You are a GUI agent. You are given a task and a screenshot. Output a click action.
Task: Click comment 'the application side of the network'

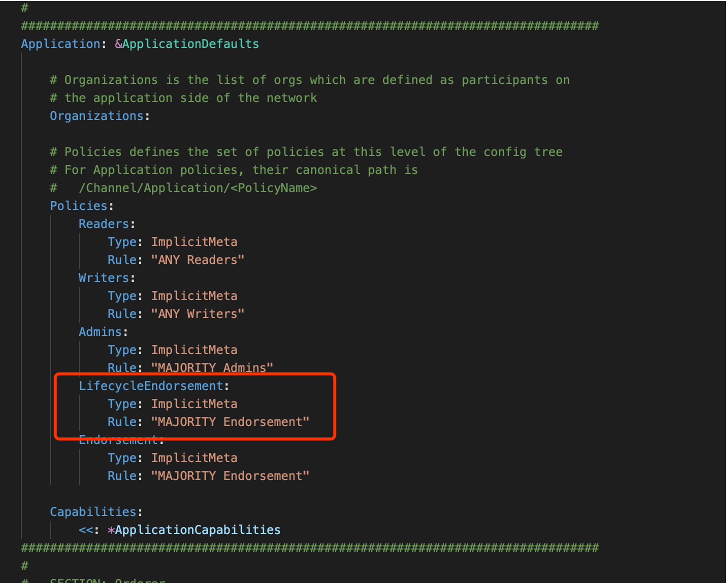point(183,98)
